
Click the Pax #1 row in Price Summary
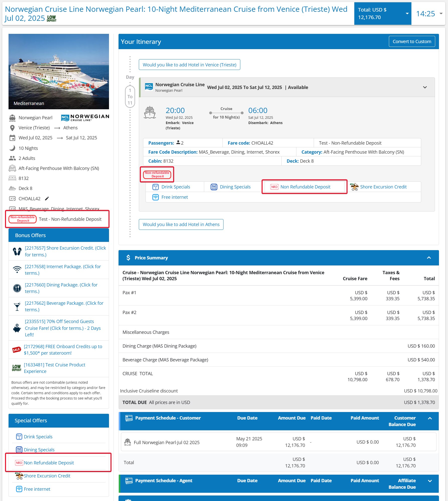pos(279,295)
